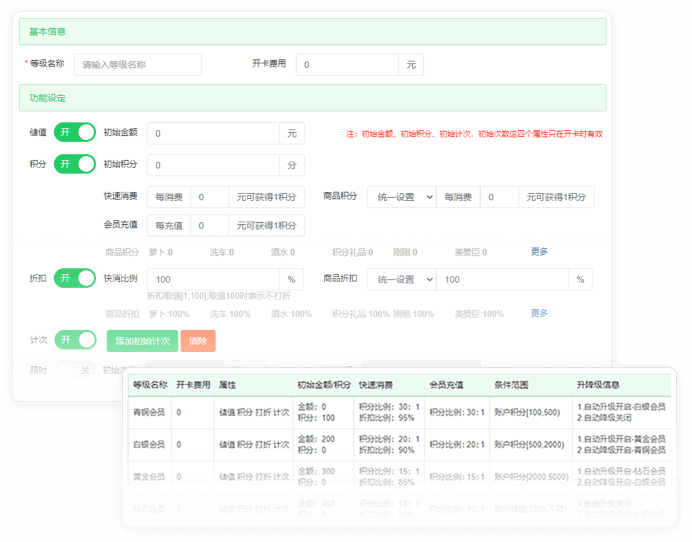Click the 初始金额 input field

(213, 134)
